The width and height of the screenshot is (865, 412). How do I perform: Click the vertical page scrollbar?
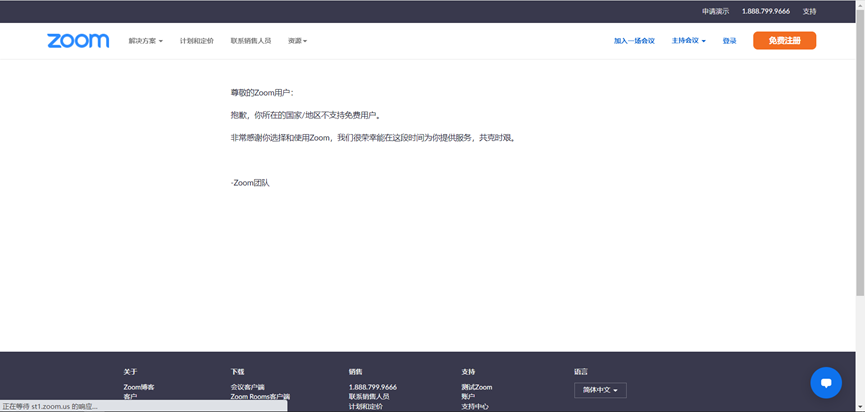pyautogui.click(x=860, y=154)
